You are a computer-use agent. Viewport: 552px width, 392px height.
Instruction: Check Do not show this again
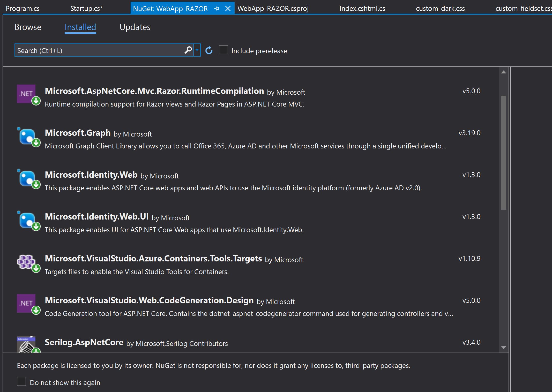21,382
